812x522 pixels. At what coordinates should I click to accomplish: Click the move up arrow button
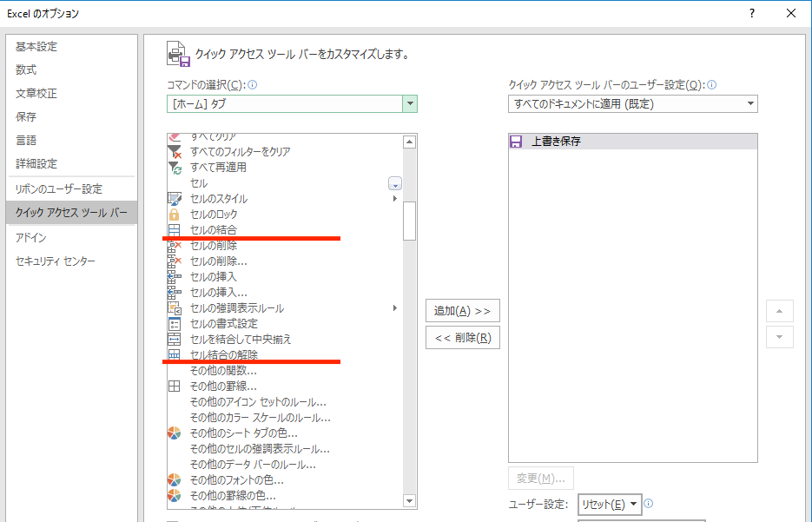point(779,311)
